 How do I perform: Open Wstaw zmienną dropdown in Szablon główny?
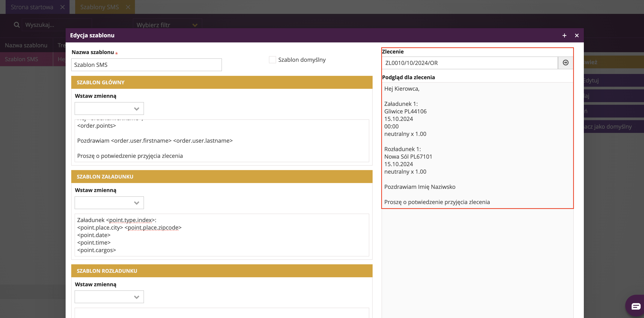point(109,109)
